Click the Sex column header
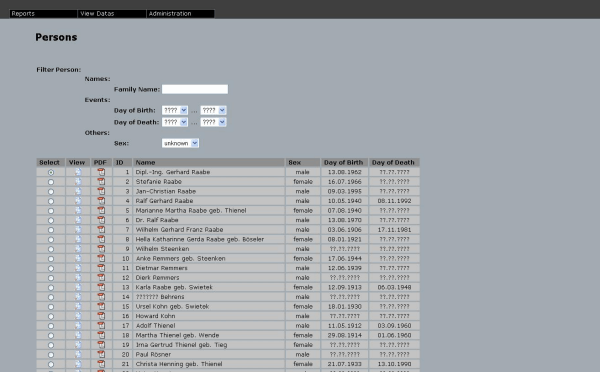 [x=303, y=162]
